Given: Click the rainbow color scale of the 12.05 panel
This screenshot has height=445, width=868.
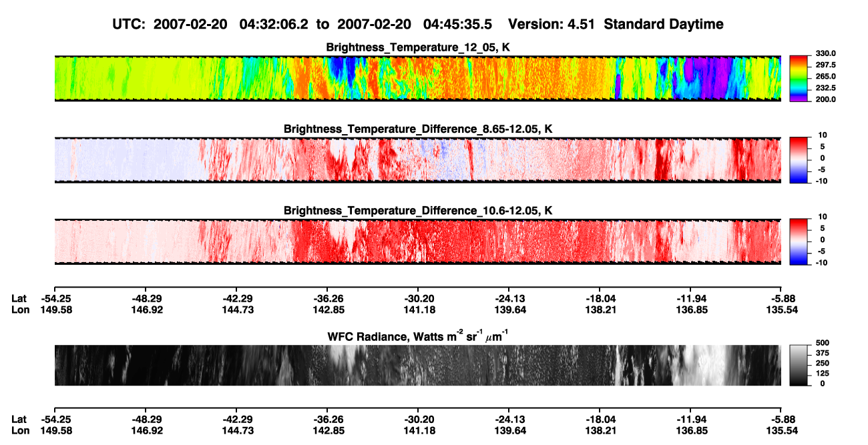Looking at the screenshot, I should [798, 78].
